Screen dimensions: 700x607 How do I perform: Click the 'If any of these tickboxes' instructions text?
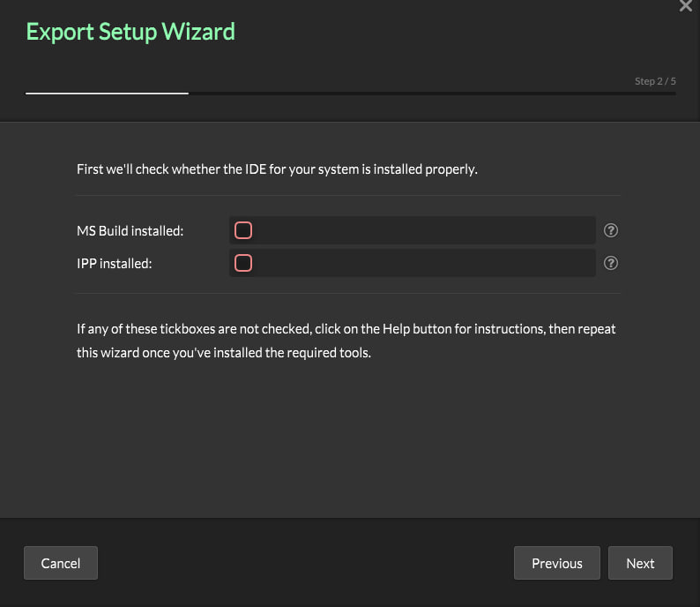(x=346, y=341)
